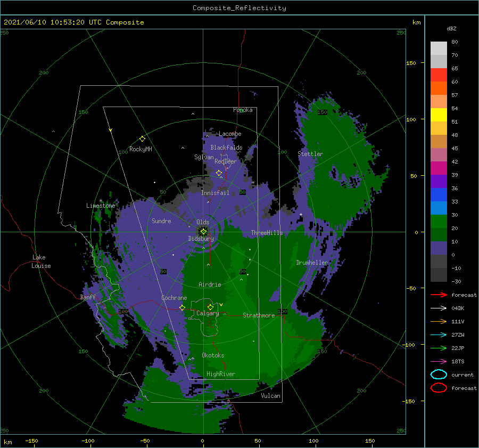This screenshot has width=479, height=448.
Task: Pick the green 22JP arrow legend icon
Action: [439, 348]
